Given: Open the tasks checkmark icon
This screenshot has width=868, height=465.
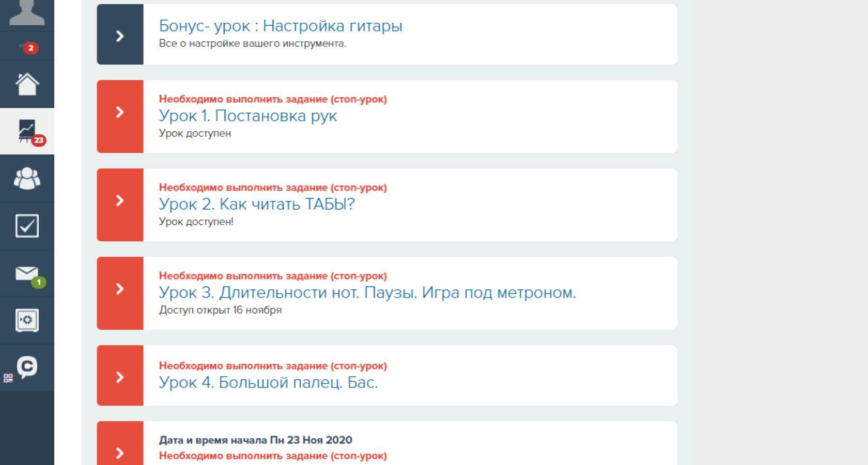Looking at the screenshot, I should [x=27, y=226].
